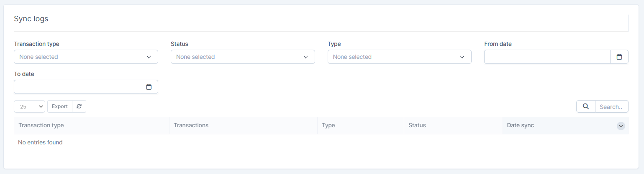Open the Status filter dropdown
644x174 pixels.
coord(243,57)
